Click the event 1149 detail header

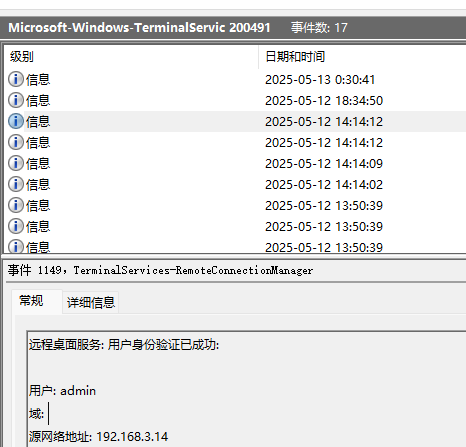(x=160, y=270)
